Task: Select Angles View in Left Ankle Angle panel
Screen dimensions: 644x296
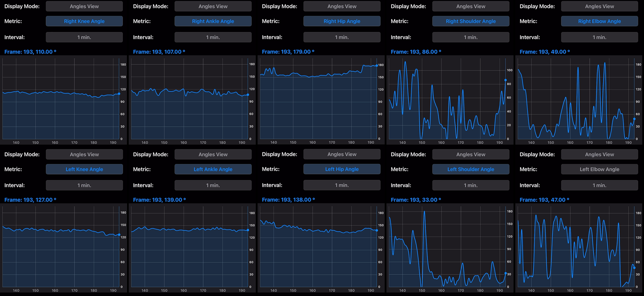Action: point(213,154)
